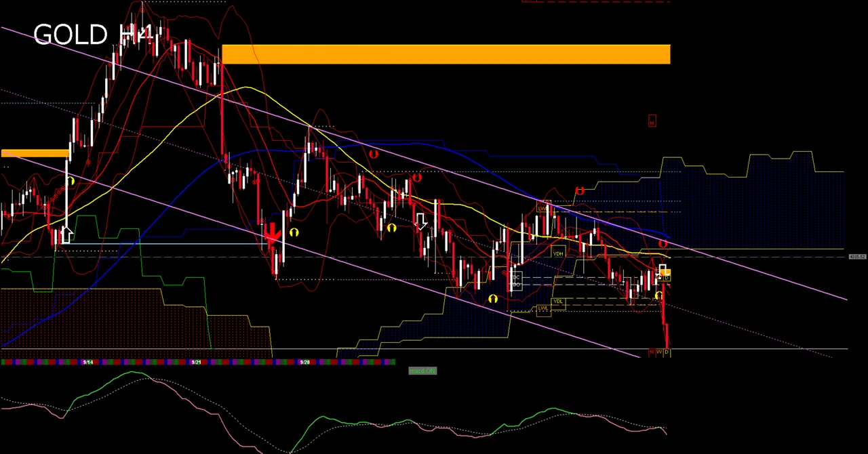This screenshot has width=868, height=454.
Task: Click the green 'macd ON' toggle button
Action: point(422,371)
